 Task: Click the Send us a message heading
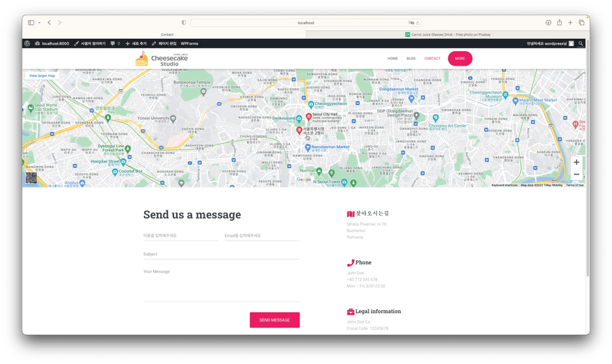[x=192, y=215]
